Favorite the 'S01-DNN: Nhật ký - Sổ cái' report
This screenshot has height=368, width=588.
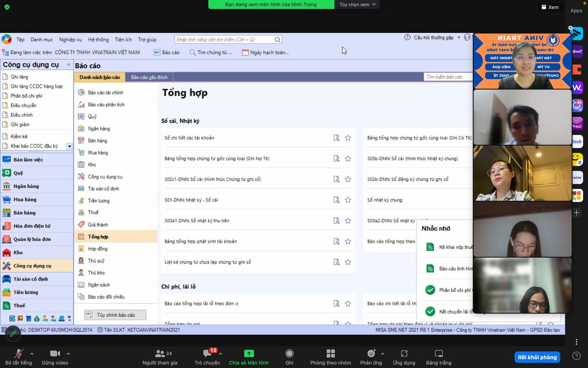pos(348,200)
